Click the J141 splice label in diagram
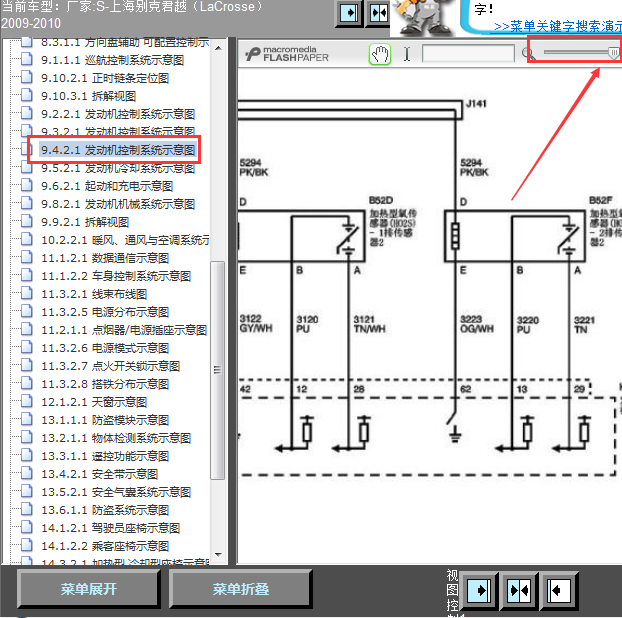The width and height of the screenshot is (622, 618). pyautogui.click(x=476, y=104)
